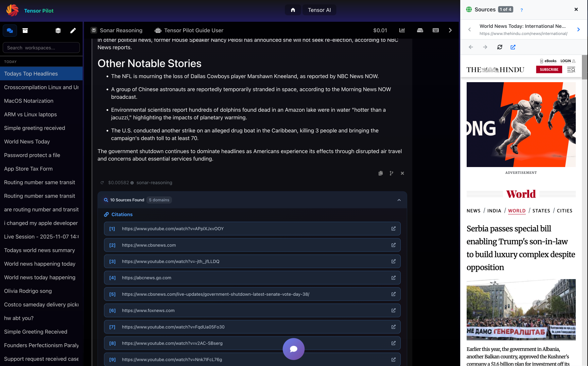Branch the conversation with fork icon
Screen dimensions: 588x366
tap(392, 173)
